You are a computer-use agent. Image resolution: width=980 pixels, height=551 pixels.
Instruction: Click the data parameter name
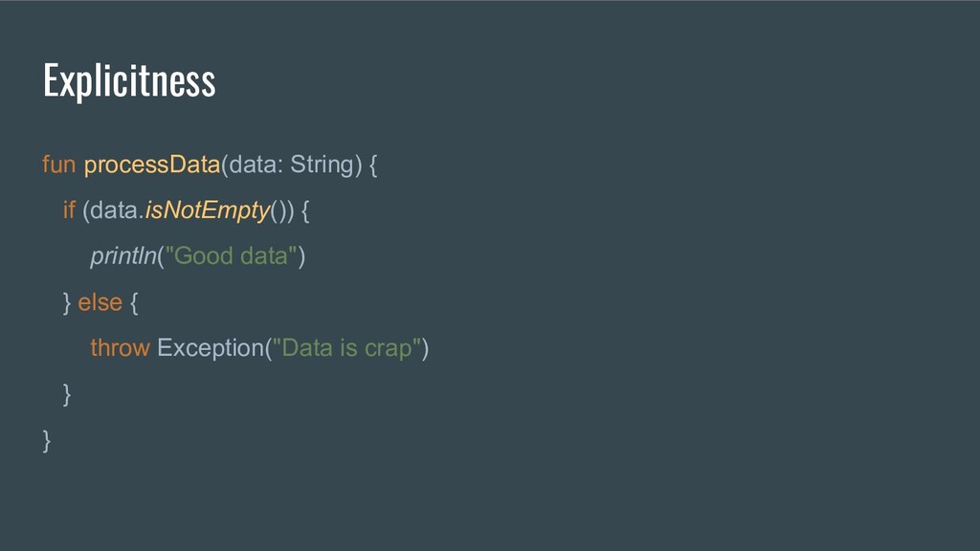[256, 165]
